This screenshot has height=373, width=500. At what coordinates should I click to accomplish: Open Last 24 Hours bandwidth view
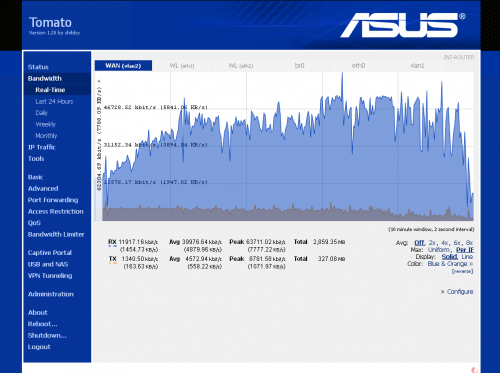tap(54, 101)
